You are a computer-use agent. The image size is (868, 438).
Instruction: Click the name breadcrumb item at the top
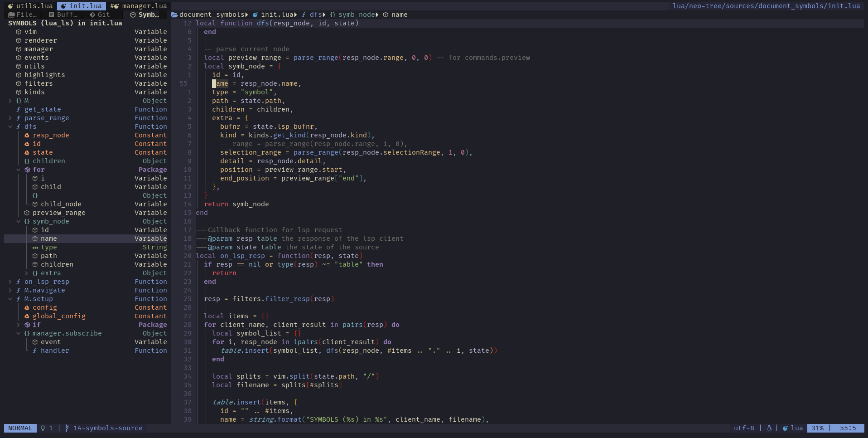[400, 15]
